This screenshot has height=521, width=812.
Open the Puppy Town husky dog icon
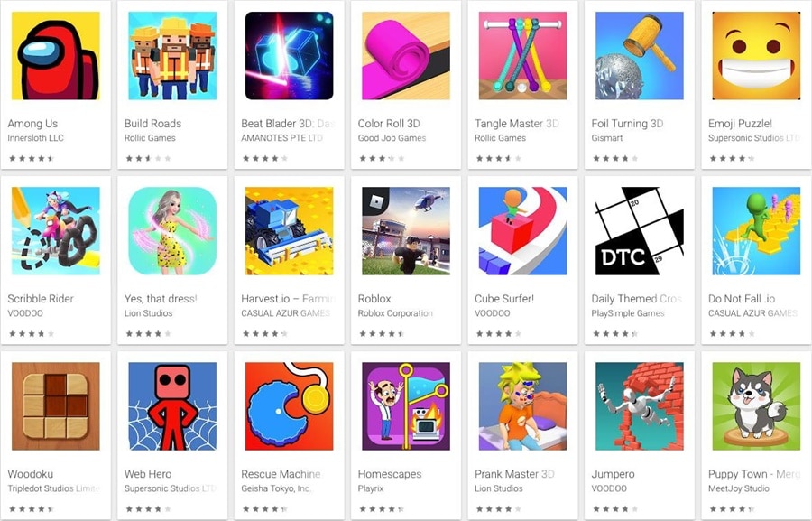click(756, 406)
